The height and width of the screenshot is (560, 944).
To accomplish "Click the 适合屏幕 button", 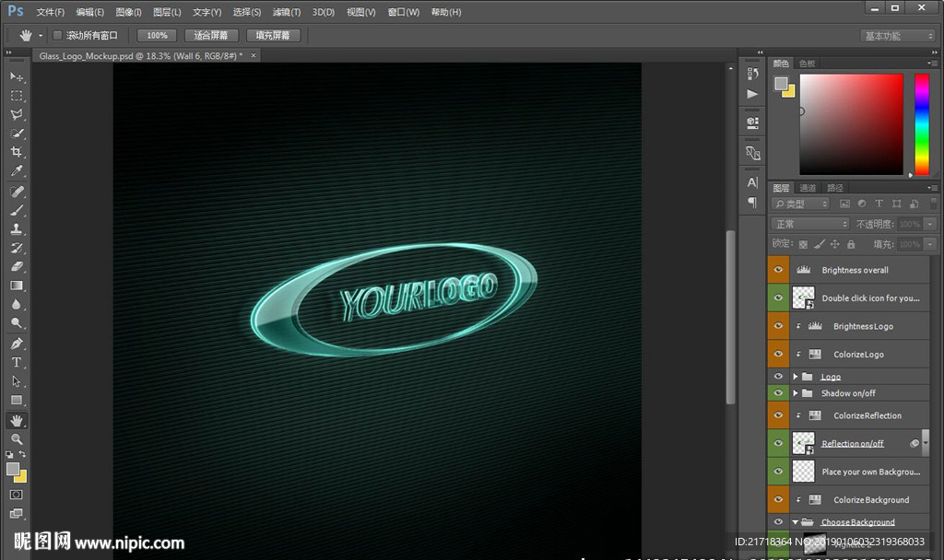I will pos(211,35).
